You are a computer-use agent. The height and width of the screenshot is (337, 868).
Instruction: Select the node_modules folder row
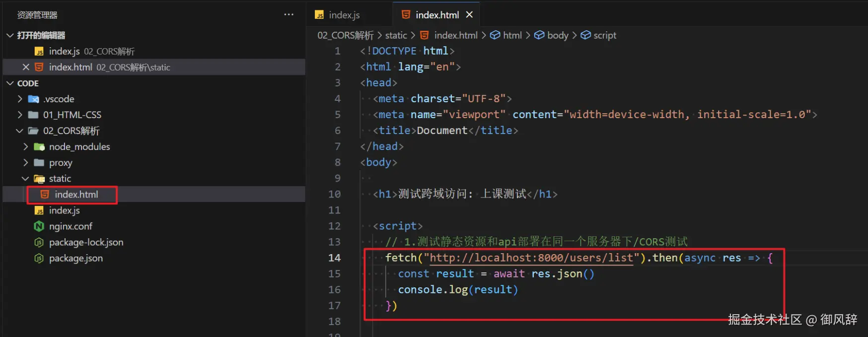click(x=154, y=146)
